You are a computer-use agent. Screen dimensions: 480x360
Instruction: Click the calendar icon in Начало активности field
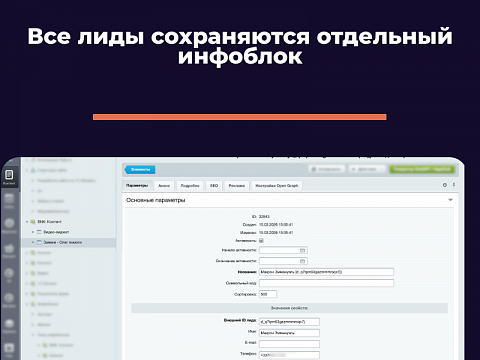[302, 250]
